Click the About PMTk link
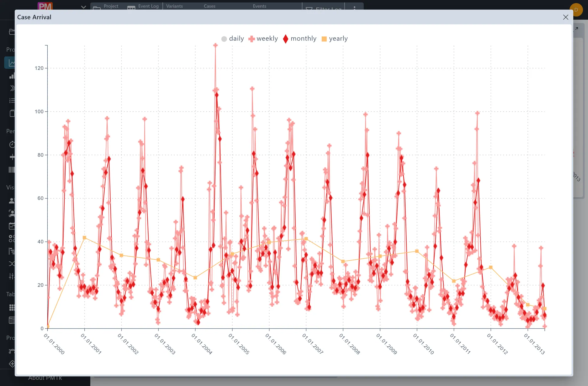This screenshot has width=588, height=386. [45, 378]
